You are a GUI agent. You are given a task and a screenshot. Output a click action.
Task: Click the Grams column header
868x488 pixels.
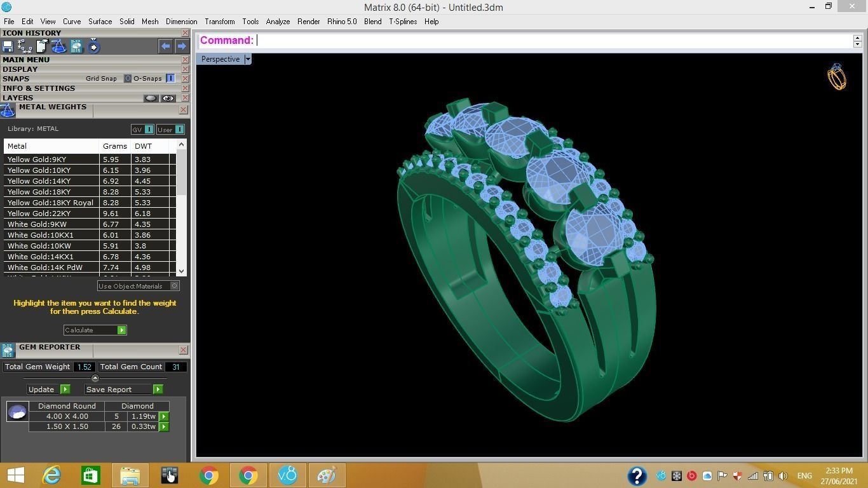pyautogui.click(x=115, y=146)
